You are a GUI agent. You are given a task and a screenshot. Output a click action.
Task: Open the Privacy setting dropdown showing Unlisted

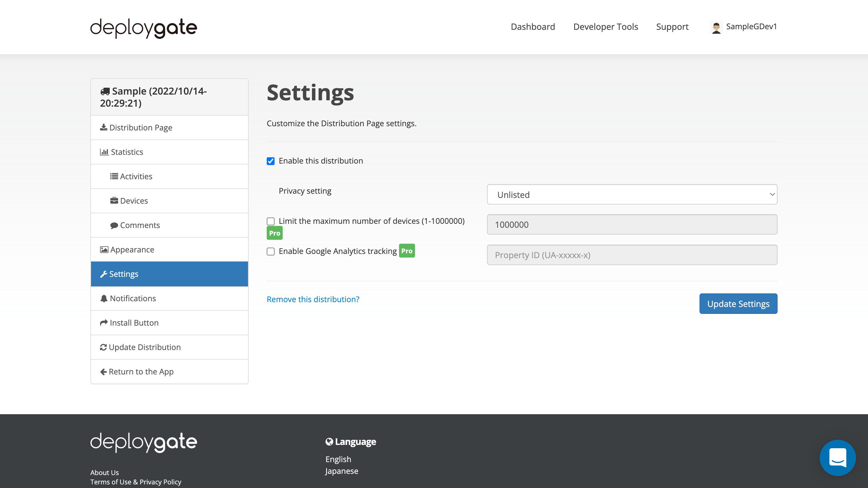click(632, 194)
